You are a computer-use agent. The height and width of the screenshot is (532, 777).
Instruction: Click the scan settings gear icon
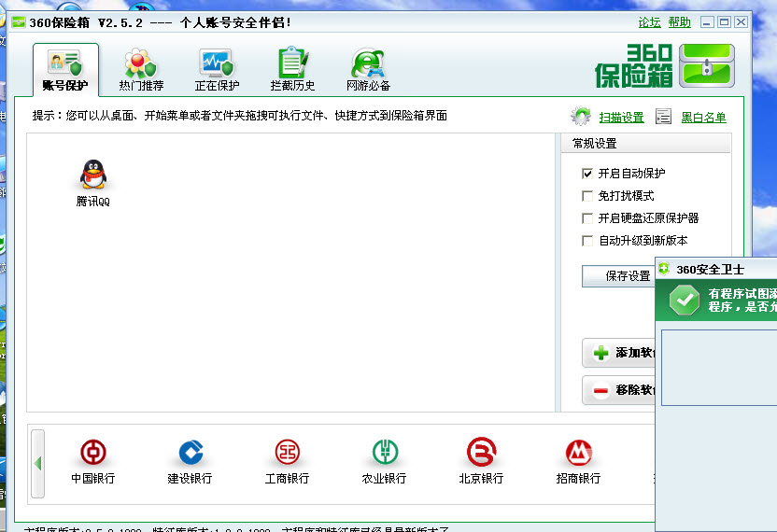pyautogui.click(x=580, y=117)
